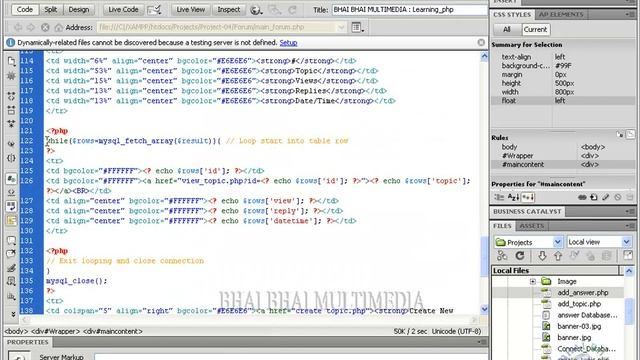640x360 pixels.
Task: Put files to remote server arrow
Action: 558,256
